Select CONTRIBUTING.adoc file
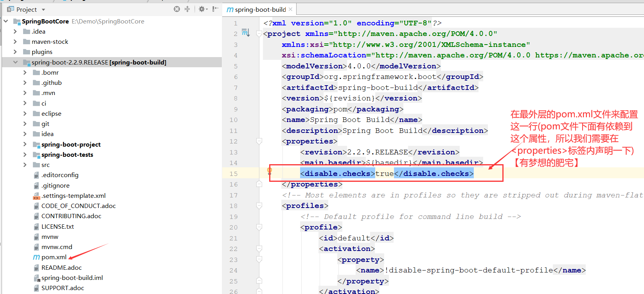 [71, 216]
